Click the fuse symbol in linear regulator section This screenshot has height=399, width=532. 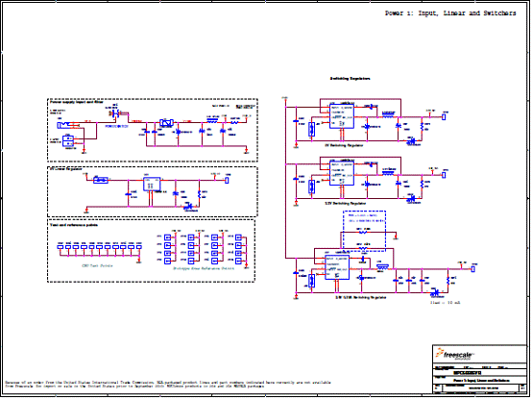[101, 180]
